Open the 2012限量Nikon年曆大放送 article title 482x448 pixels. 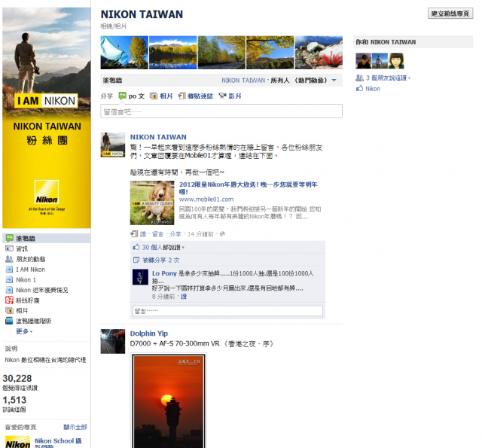click(248, 187)
